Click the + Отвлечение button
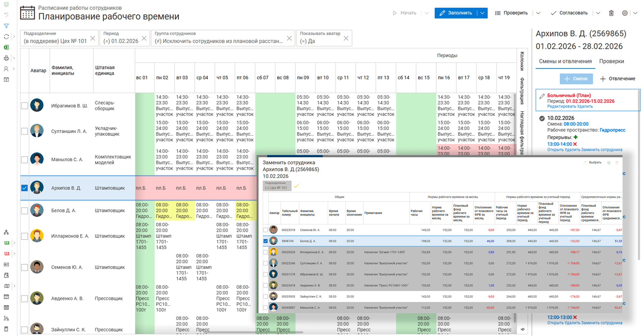This screenshot has width=644, height=336. (x=618, y=79)
